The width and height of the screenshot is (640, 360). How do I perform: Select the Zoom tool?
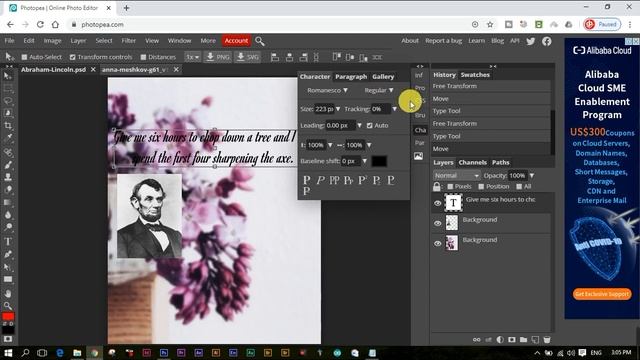pos(8,305)
